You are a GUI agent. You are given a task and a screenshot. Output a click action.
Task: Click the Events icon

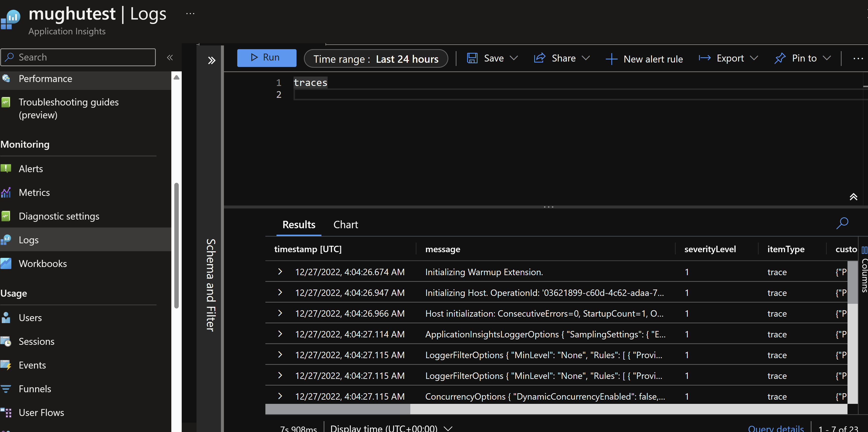click(6, 365)
